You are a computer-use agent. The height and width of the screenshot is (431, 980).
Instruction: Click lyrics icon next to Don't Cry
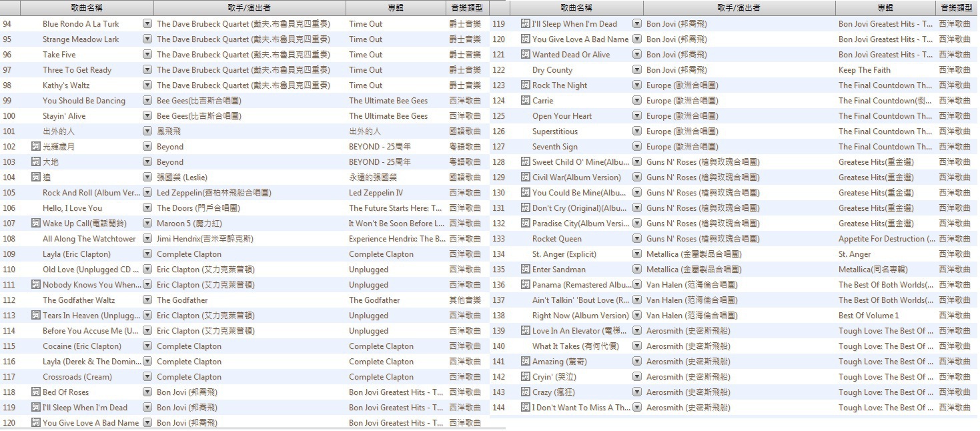(526, 207)
